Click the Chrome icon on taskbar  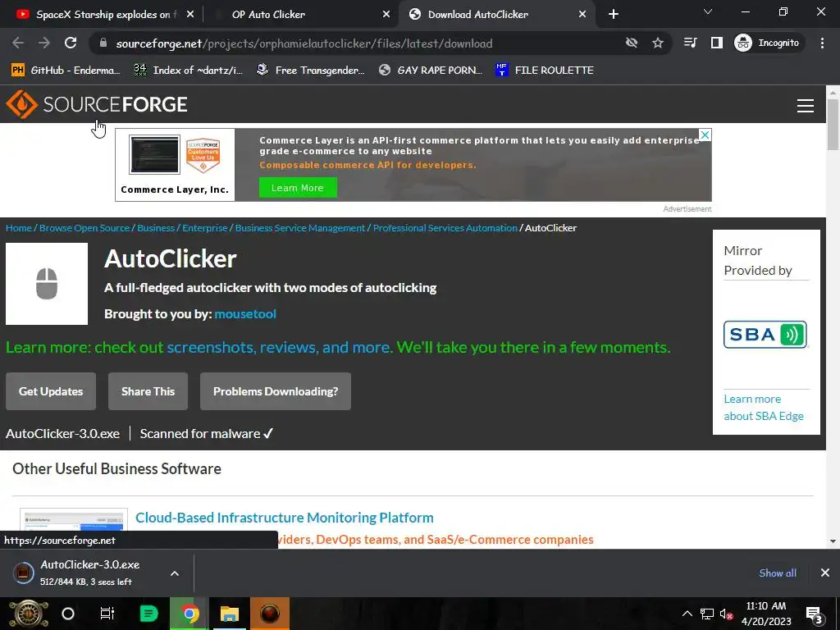click(x=189, y=614)
